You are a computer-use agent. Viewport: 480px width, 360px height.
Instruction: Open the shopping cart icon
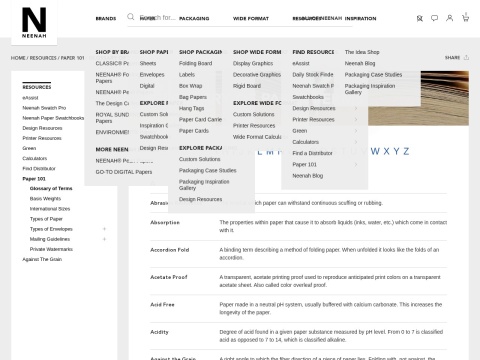click(465, 17)
